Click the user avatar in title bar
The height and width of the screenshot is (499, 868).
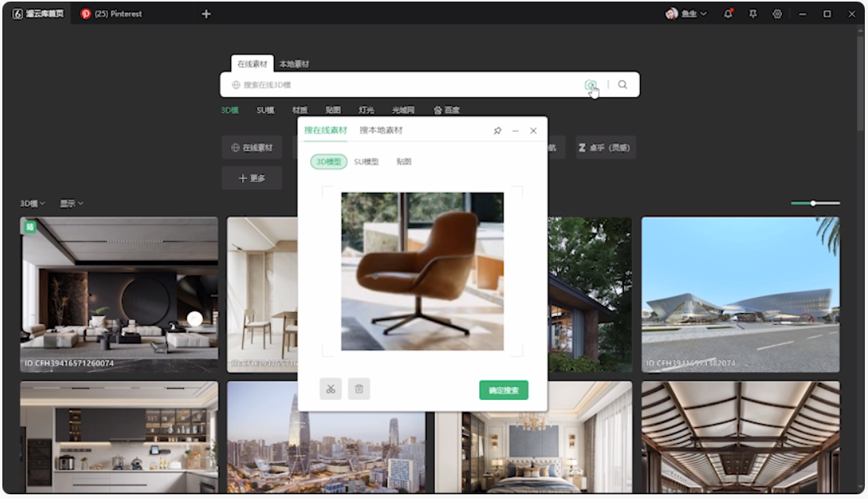point(672,14)
